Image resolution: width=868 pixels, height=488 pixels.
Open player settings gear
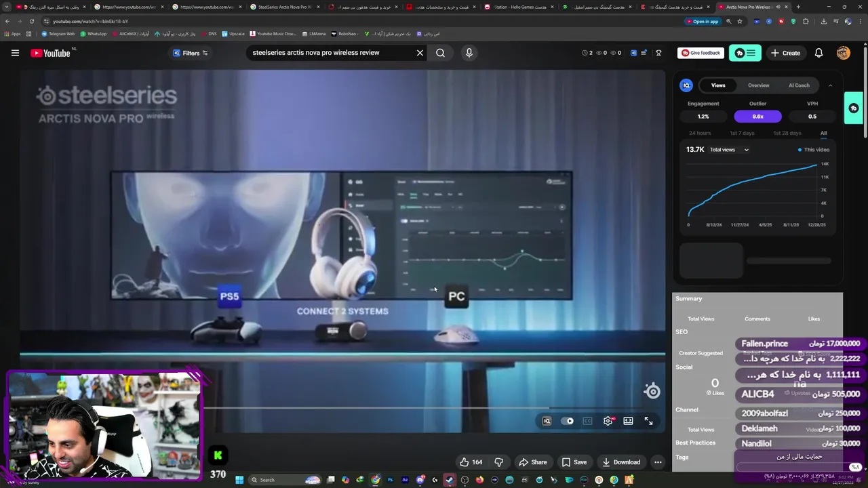(x=608, y=421)
